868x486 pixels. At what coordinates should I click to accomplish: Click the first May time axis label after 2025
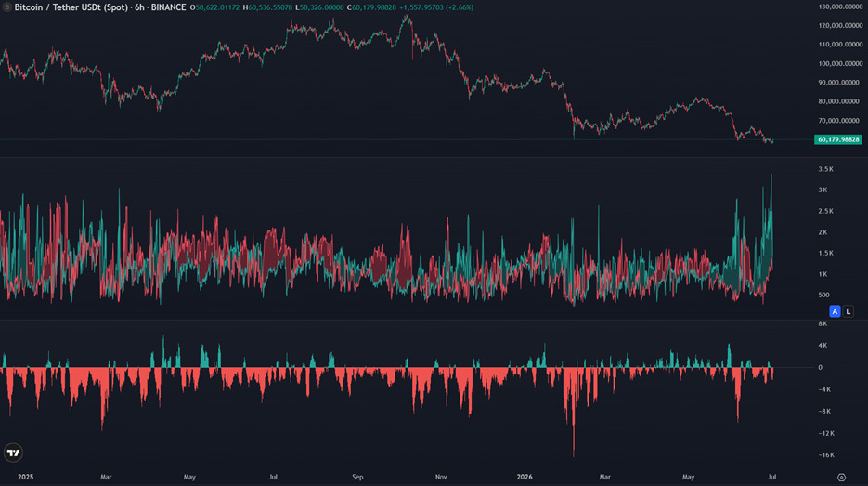point(189,477)
